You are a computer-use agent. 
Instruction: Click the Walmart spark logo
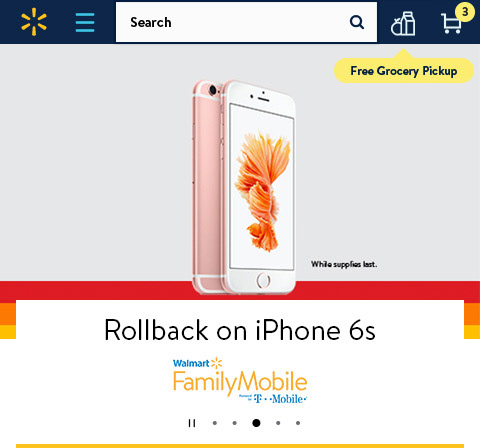(34, 22)
